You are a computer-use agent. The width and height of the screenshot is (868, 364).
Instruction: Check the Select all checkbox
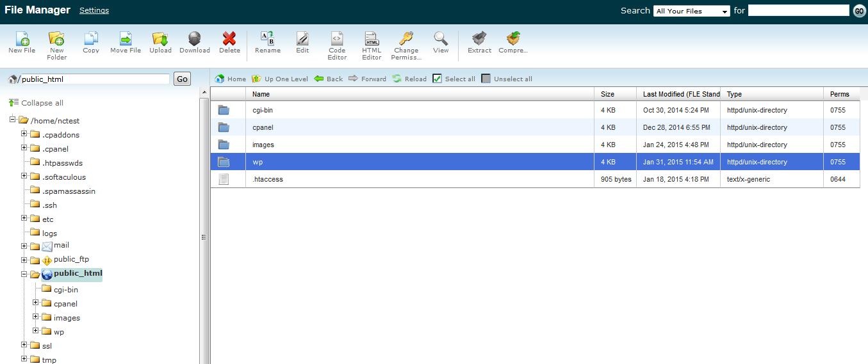pos(438,79)
